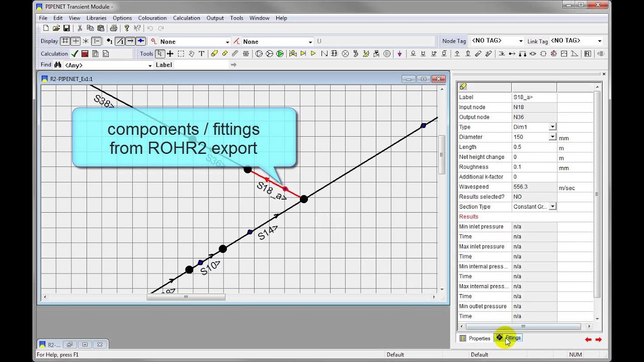Select the Text tool T icon
The image size is (644, 362).
[x=201, y=54]
